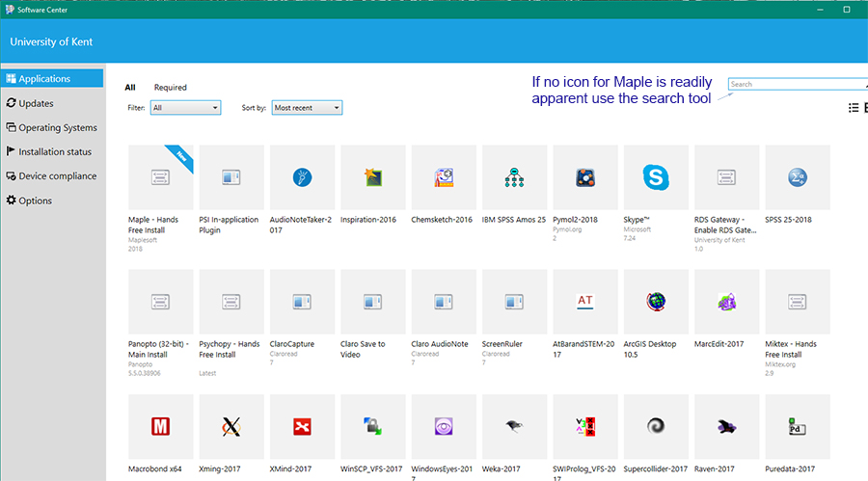Select the All tab

coord(130,88)
